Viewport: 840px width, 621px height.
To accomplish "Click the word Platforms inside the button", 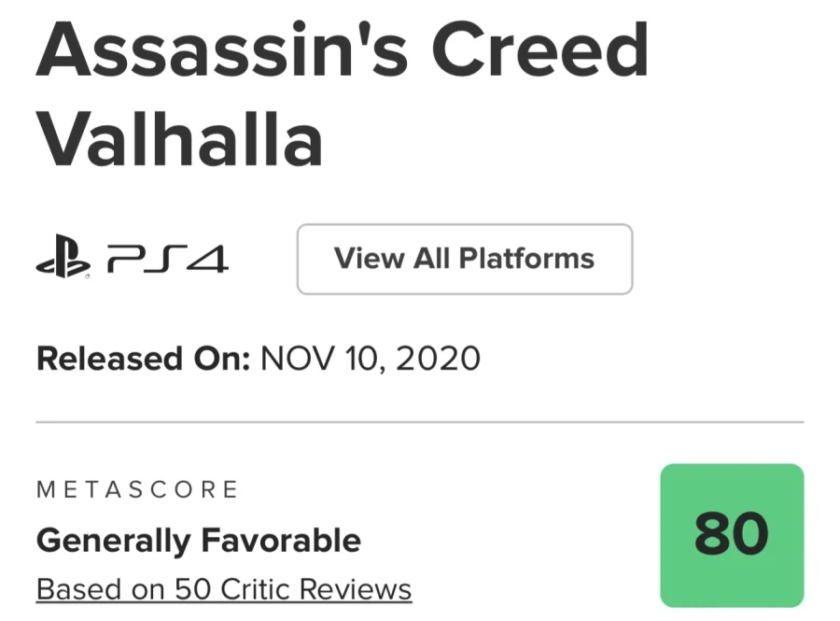I will coord(531,259).
